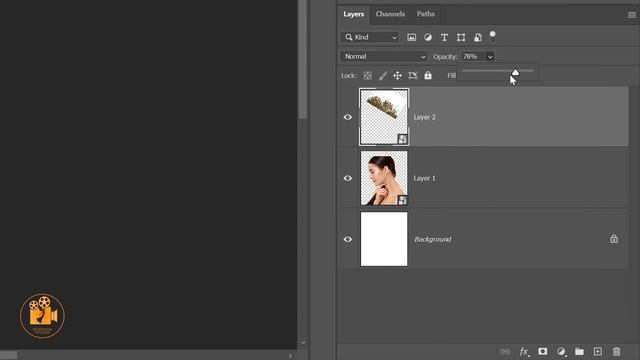
Task: Click the Opacity 78% value field
Action: tap(473, 57)
